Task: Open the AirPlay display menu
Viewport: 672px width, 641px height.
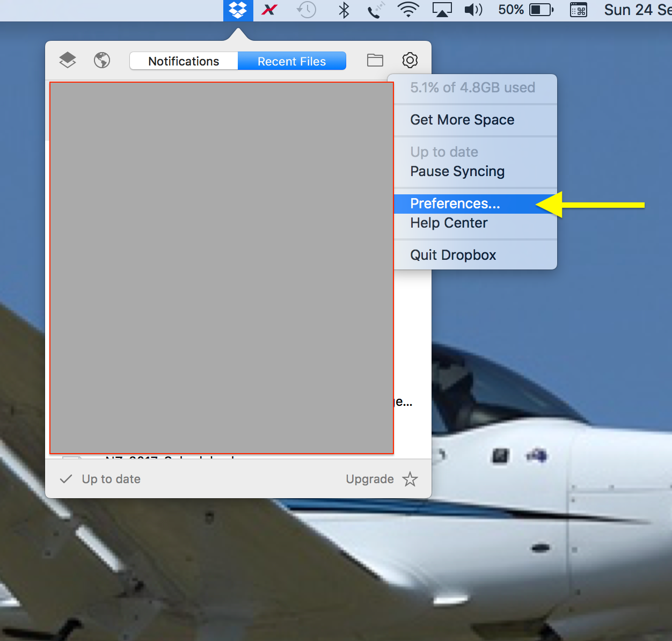Action: 442,10
